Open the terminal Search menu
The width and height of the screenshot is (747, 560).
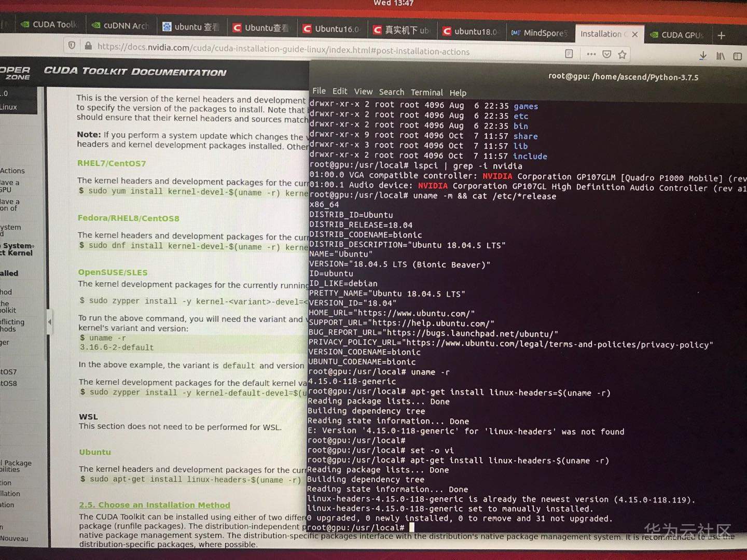(x=392, y=92)
